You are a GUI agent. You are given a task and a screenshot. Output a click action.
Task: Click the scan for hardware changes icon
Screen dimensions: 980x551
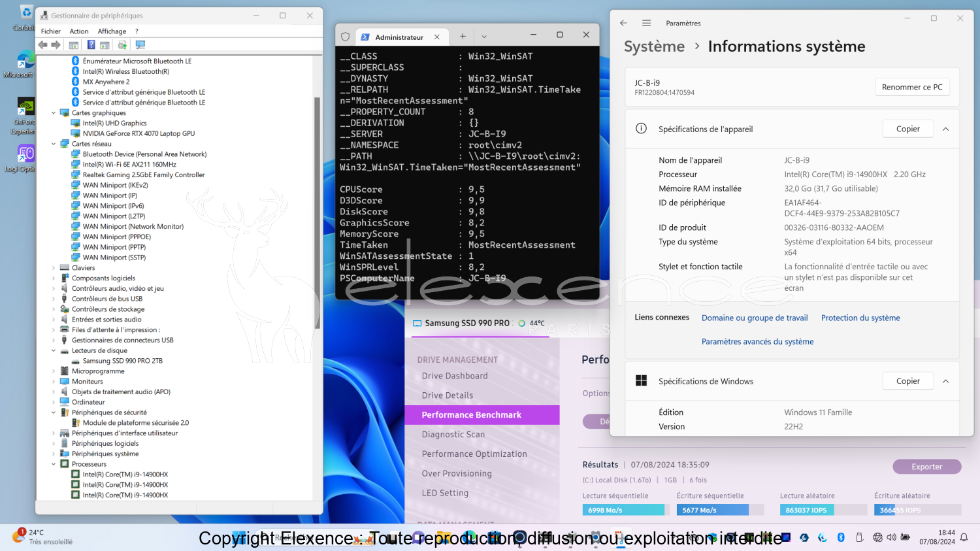pyautogui.click(x=140, y=45)
